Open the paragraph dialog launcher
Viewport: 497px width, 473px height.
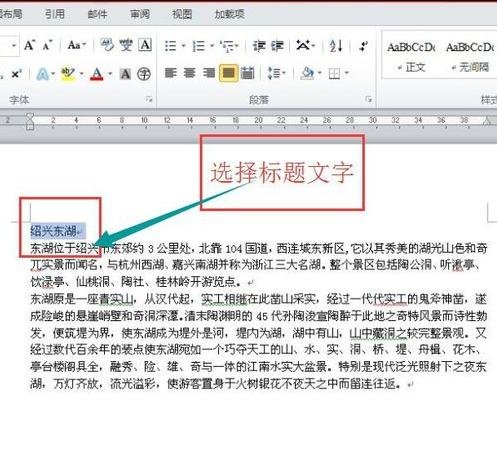[368, 99]
